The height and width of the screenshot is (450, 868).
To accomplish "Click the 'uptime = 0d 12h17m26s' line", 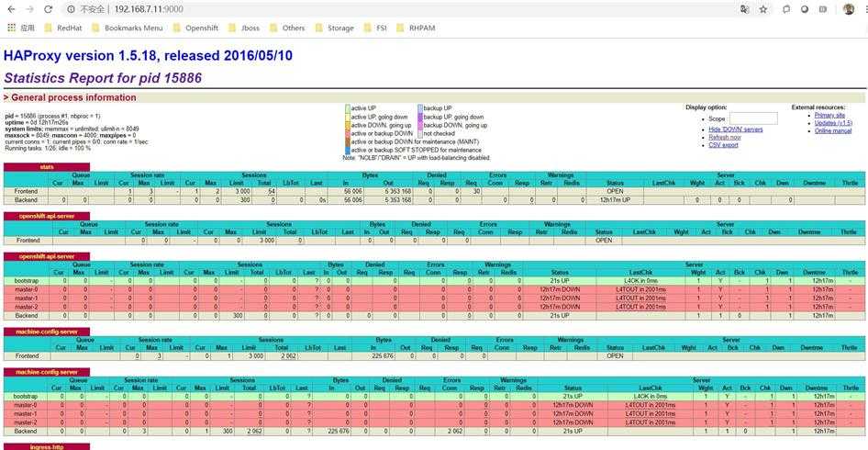I will click(37, 121).
